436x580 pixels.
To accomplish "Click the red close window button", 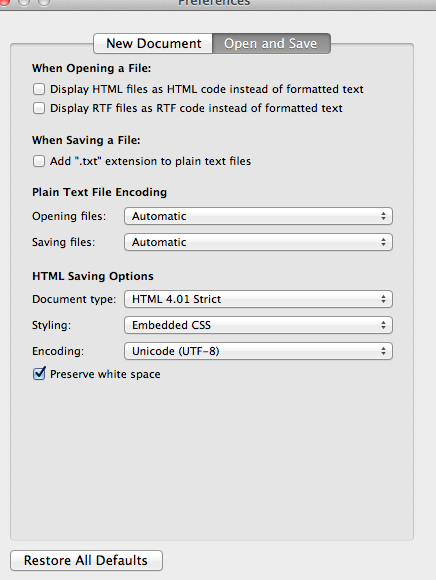I will pyautogui.click(x=3, y=2).
